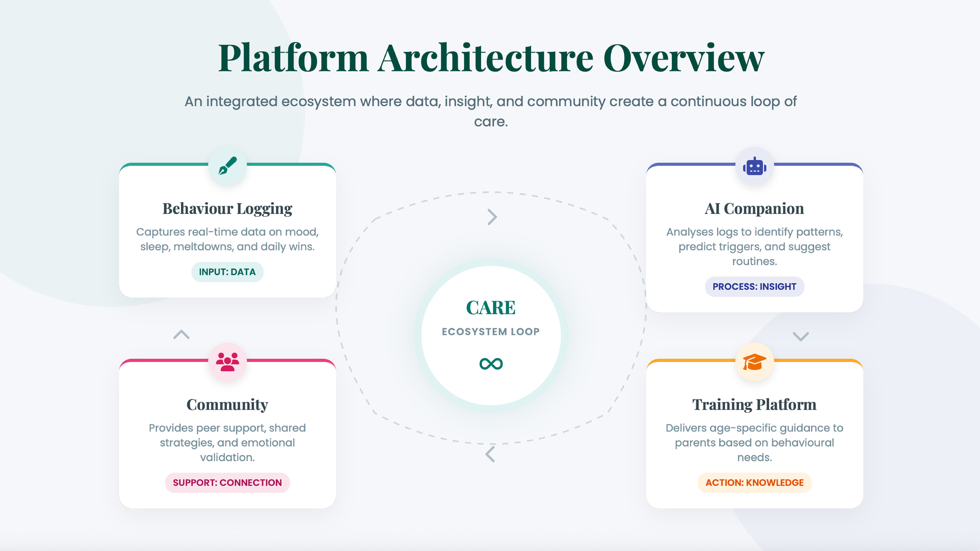The width and height of the screenshot is (980, 551).
Task: Click the AI Companion card heading
Action: tap(754, 209)
